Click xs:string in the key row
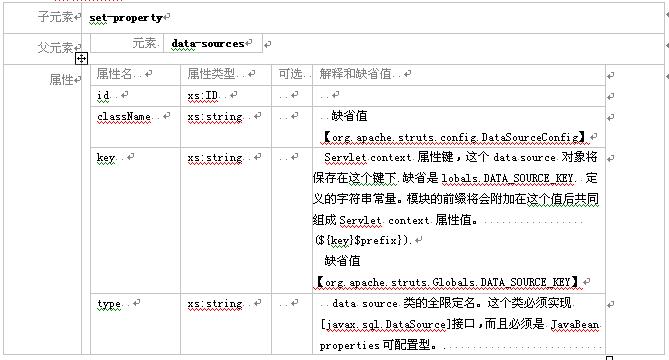Viewport: 669px width, 360px height. (x=215, y=158)
